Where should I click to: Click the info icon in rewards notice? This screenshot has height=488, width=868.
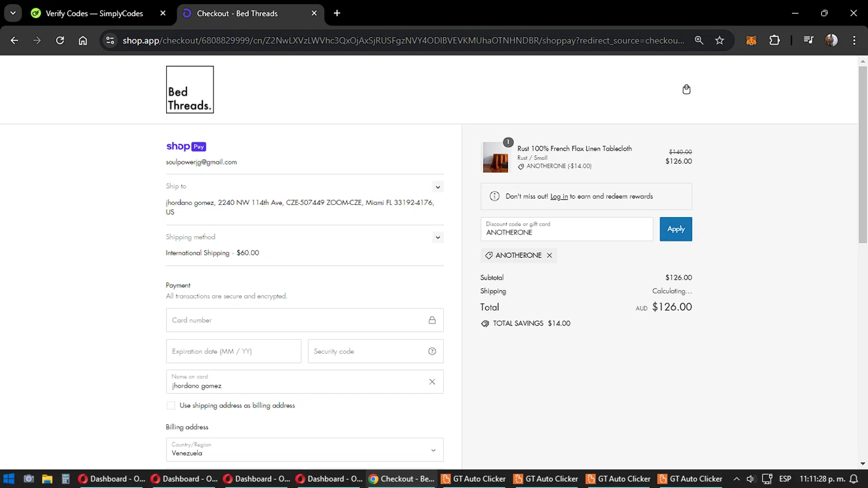point(494,196)
